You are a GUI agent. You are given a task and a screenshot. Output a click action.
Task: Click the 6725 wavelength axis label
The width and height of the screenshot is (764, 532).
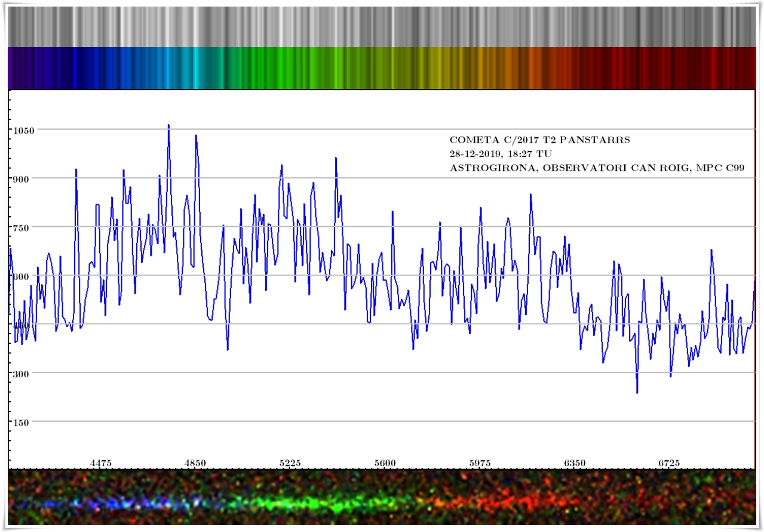pyautogui.click(x=669, y=463)
